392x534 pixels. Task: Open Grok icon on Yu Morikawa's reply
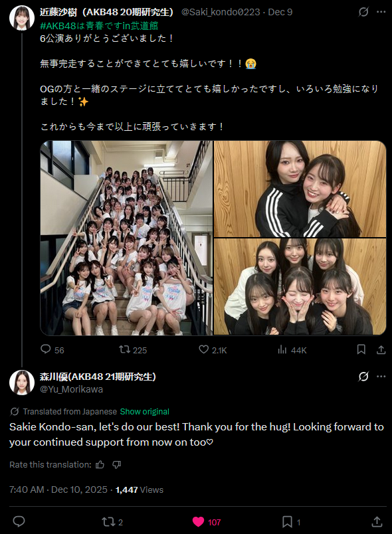click(x=363, y=377)
